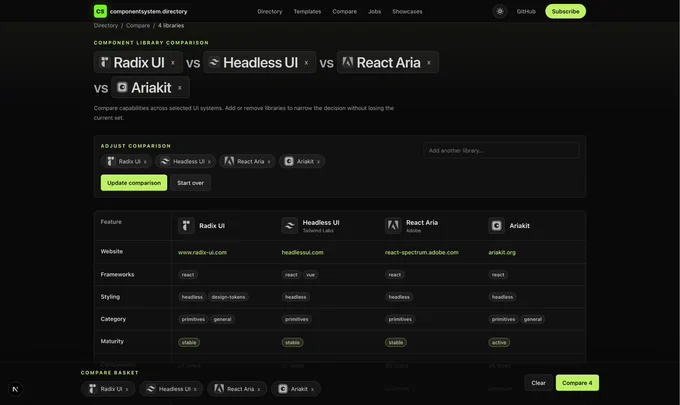Screen dimensions: 680x405
Task: Go to Compare breadcrumb link
Action: [x=138, y=26]
